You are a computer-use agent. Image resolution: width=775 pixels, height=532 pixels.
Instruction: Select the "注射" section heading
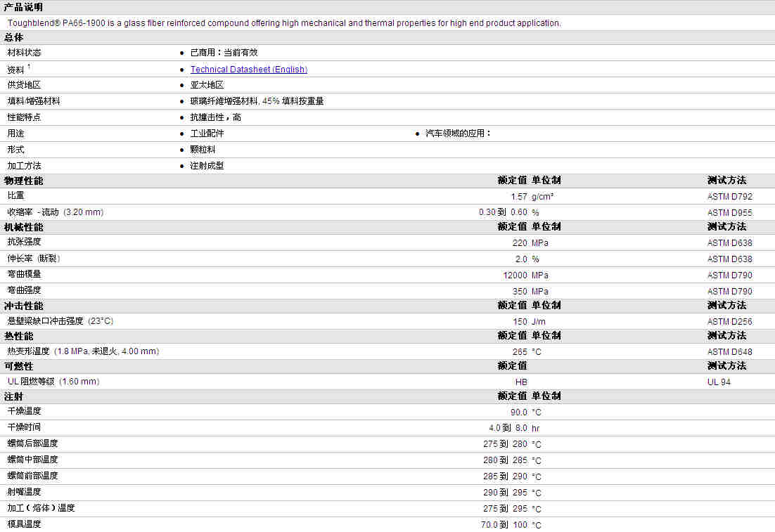click(14, 396)
